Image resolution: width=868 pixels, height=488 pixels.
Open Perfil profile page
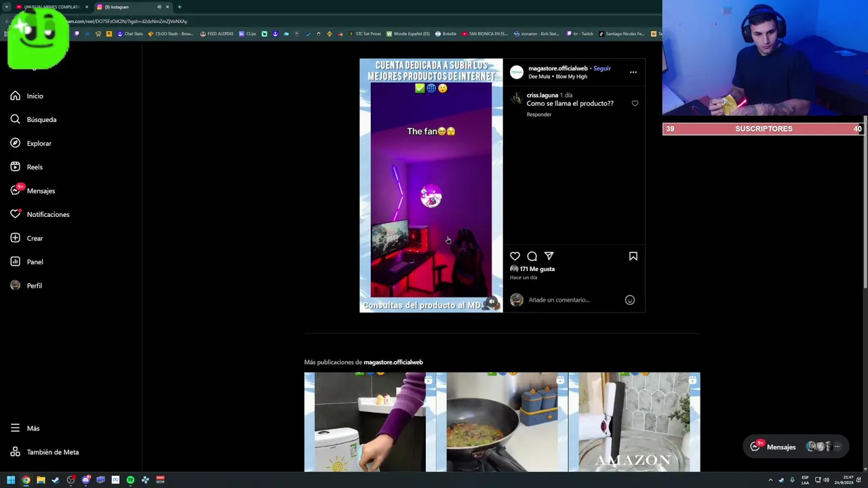pos(26,285)
